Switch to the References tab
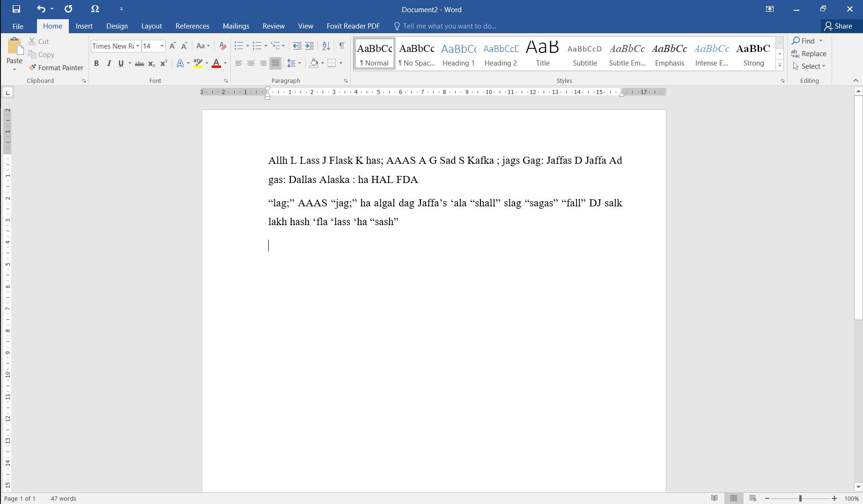 (192, 26)
